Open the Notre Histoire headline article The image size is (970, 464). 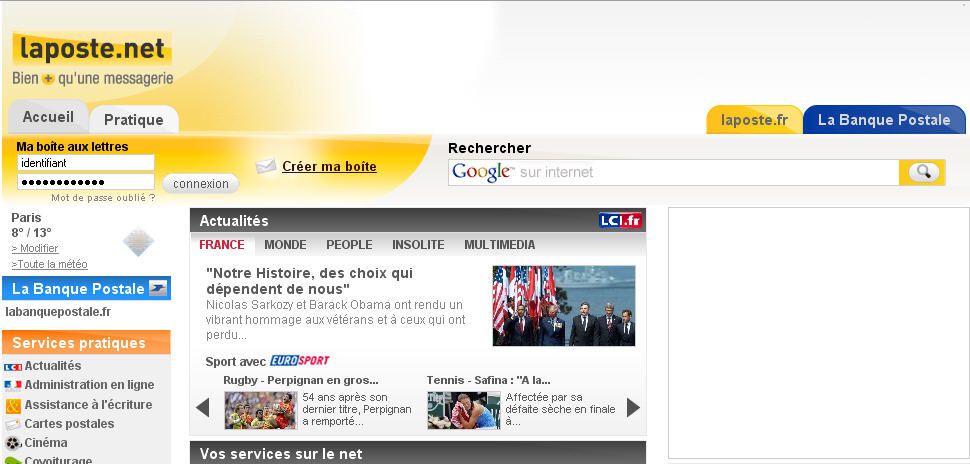309,281
